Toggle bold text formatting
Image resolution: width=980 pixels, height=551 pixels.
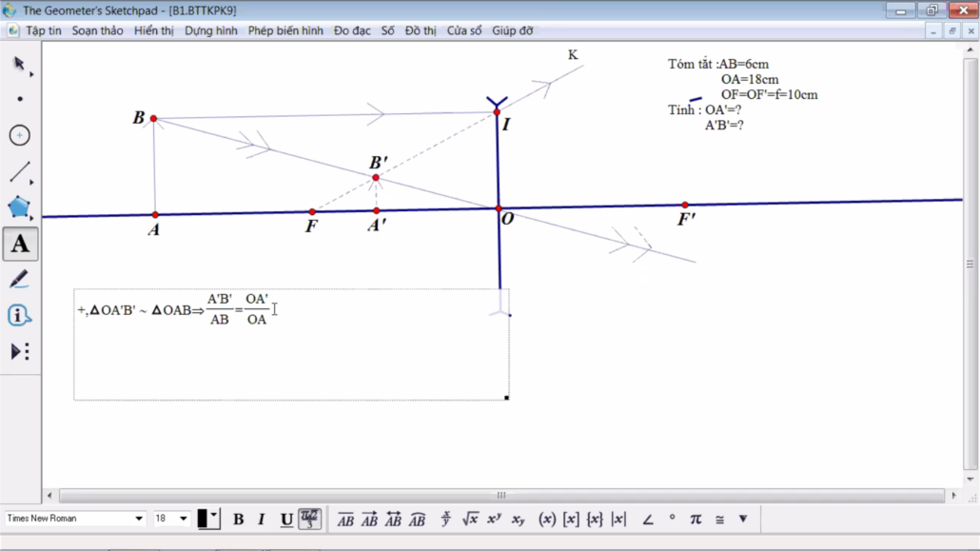[x=239, y=519]
